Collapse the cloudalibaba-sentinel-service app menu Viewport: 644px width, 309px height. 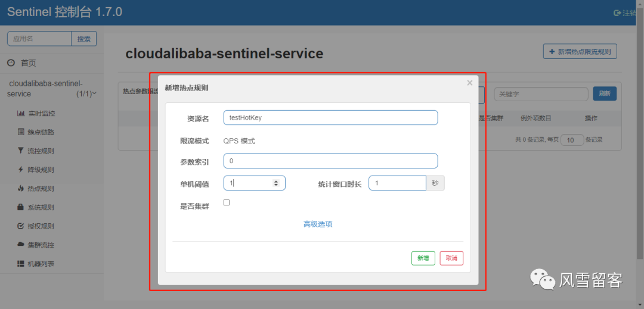pos(94,93)
